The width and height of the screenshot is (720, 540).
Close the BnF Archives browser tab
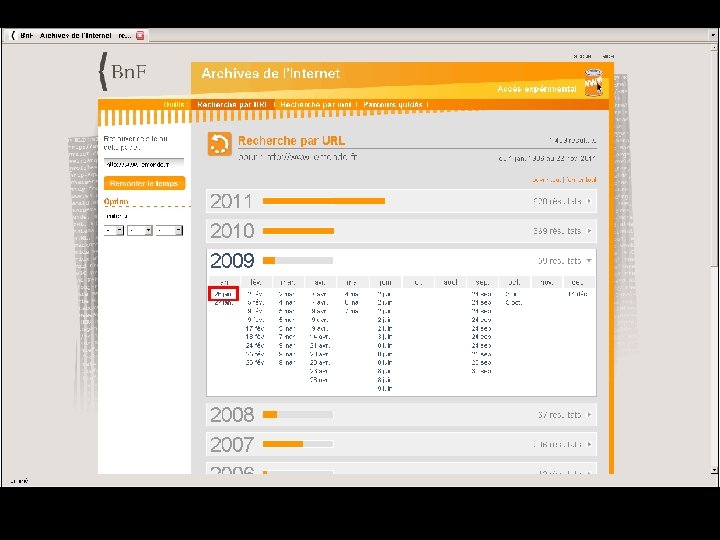140,35
